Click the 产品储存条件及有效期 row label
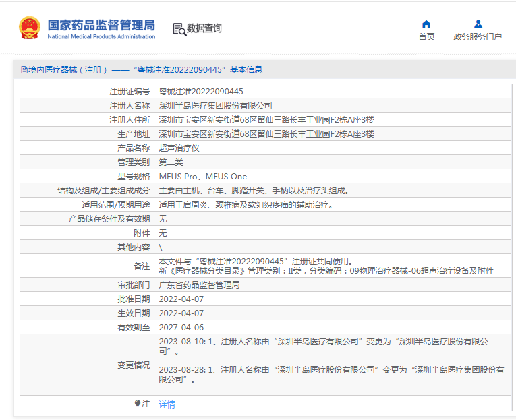Image resolution: width=516 pixels, height=420 pixels. (109, 218)
